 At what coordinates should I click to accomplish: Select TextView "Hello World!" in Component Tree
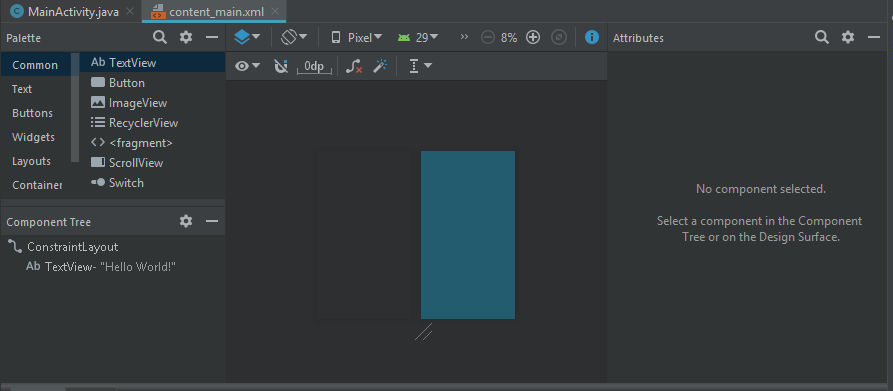click(101, 266)
